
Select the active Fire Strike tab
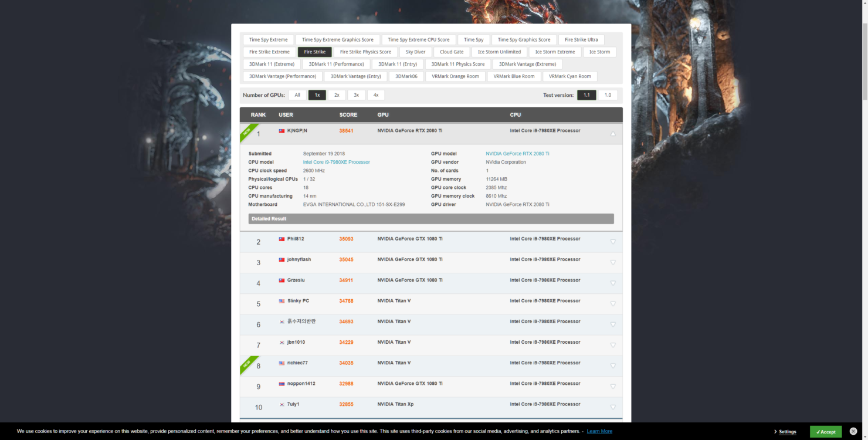click(315, 52)
